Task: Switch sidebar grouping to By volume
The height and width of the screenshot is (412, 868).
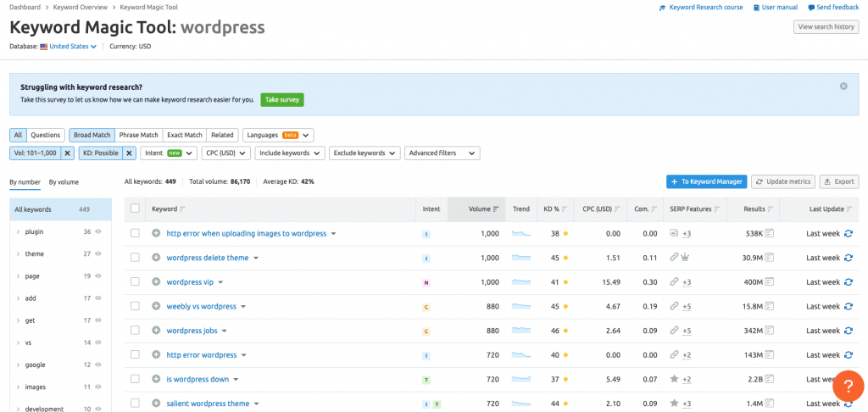Action: point(64,181)
